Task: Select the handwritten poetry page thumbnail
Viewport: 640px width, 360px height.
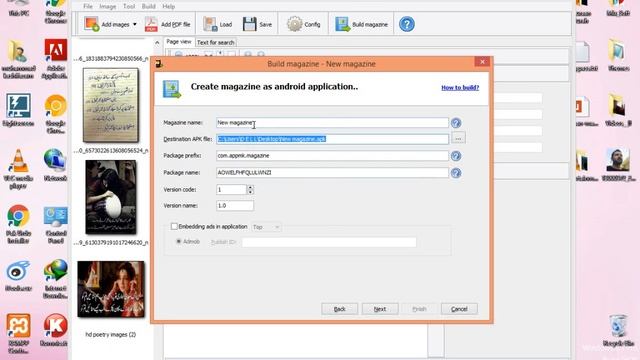Action: [111, 105]
